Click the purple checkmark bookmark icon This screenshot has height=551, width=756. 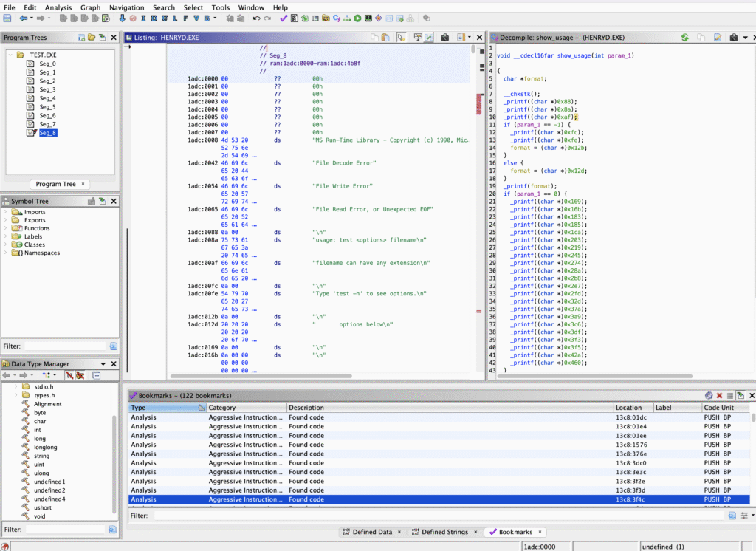tap(284, 18)
